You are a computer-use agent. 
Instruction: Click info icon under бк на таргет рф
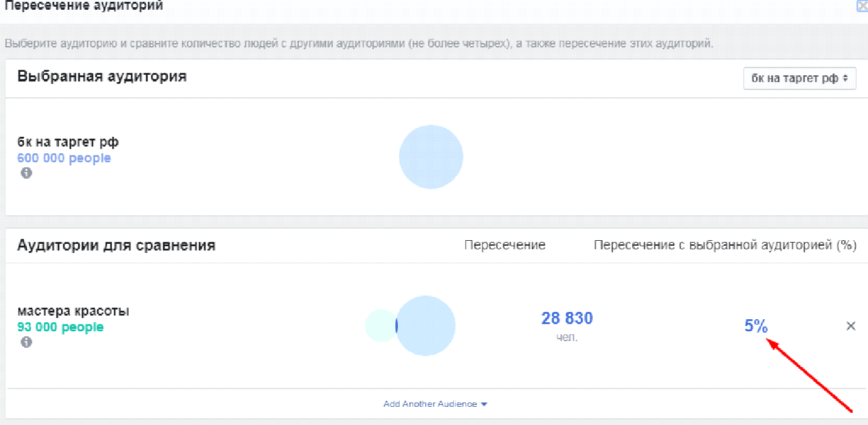point(26,173)
